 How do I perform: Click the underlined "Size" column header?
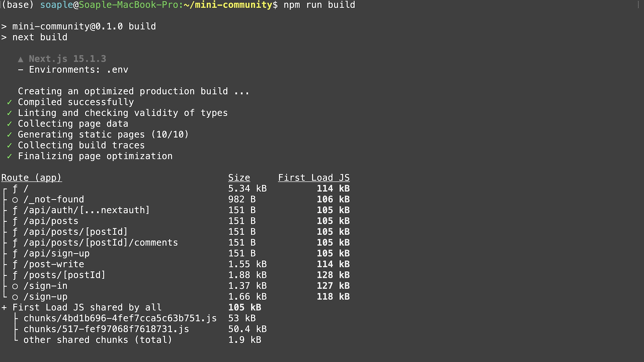click(x=239, y=178)
